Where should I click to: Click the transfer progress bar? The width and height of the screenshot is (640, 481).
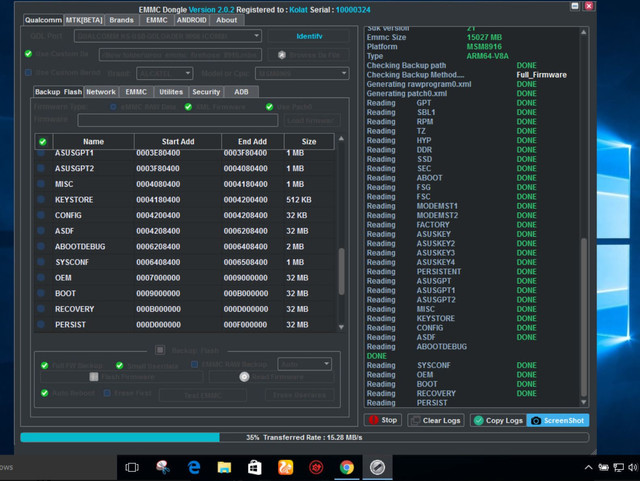tap(304, 437)
